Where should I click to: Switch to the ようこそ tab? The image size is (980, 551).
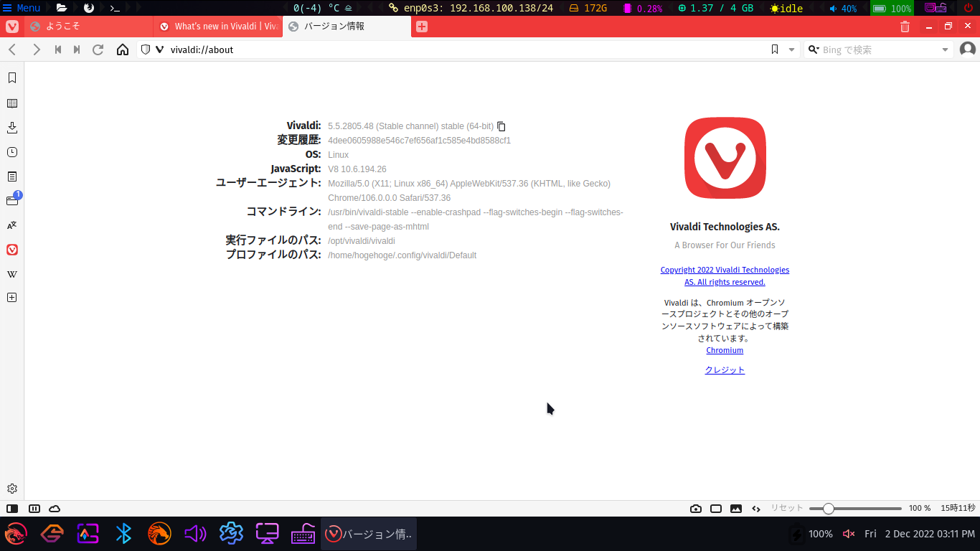(x=89, y=27)
